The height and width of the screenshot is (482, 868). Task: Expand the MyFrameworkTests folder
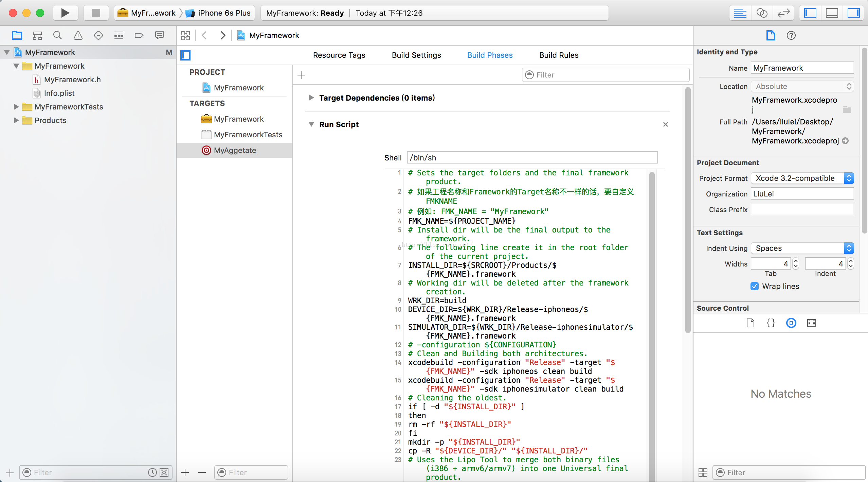(16, 107)
